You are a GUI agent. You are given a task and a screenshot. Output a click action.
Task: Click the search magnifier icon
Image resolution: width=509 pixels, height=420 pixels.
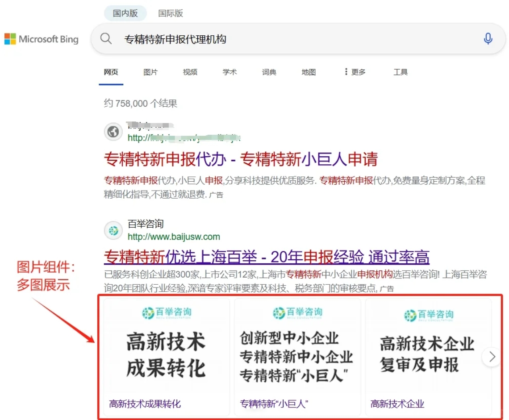pyautogui.click(x=106, y=39)
